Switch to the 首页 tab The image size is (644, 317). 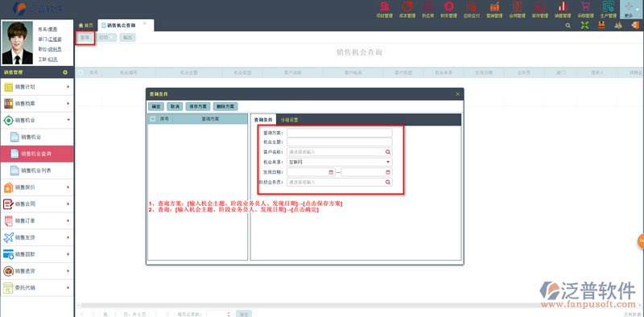click(86, 26)
